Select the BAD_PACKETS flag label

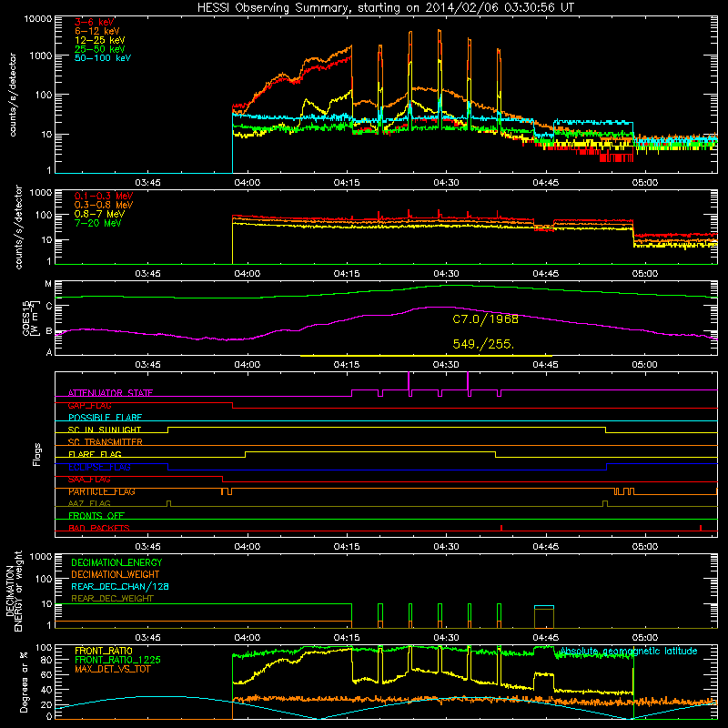click(99, 528)
